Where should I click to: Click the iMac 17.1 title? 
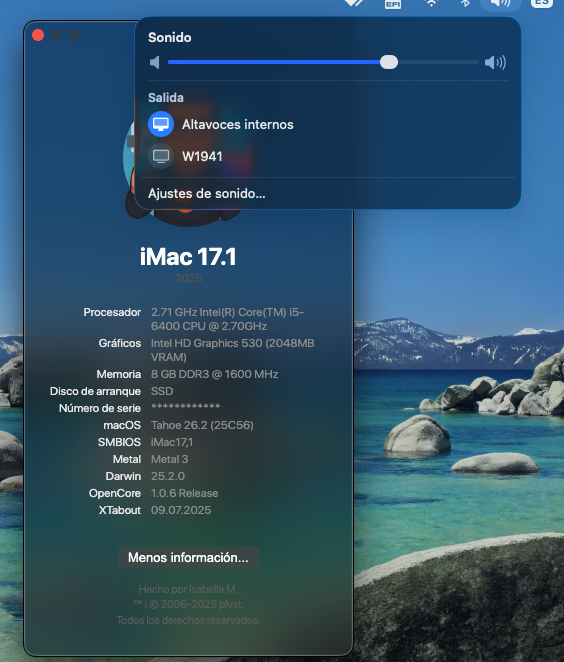pos(188,257)
